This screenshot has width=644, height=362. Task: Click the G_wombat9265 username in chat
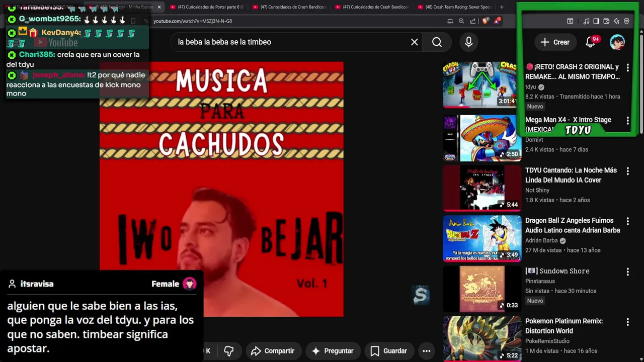coord(50,19)
